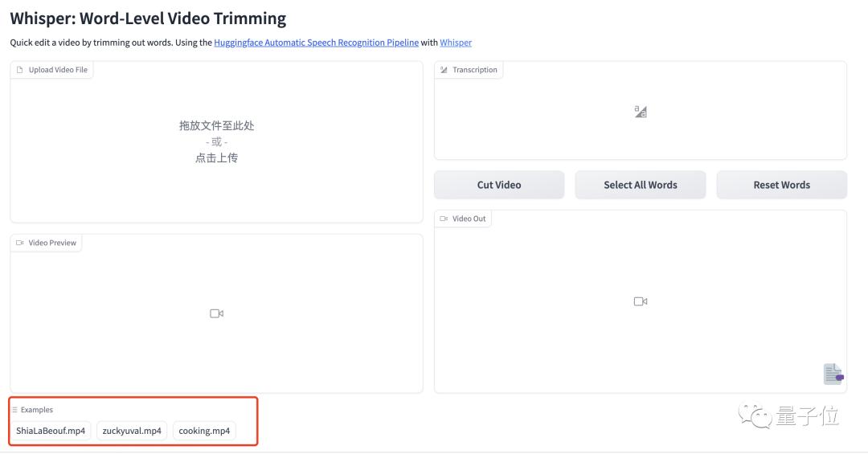The height and width of the screenshot is (454, 868).
Task: Click the Upload Video File label
Action: 58,70
